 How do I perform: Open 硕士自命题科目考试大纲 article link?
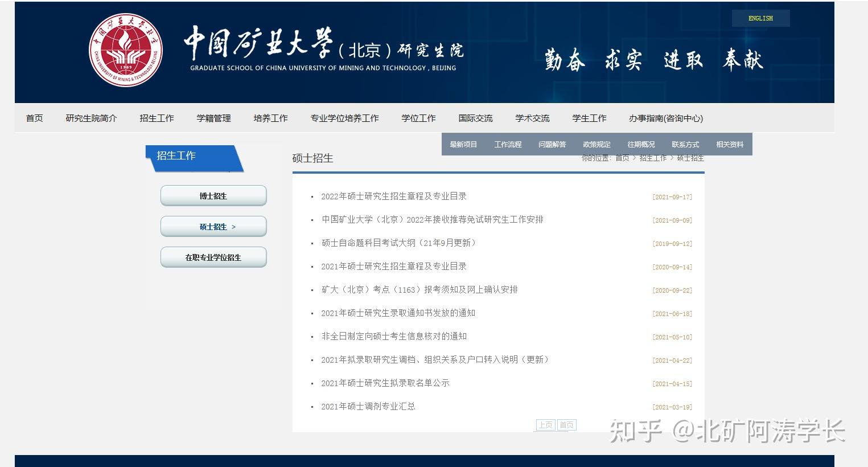click(400, 243)
